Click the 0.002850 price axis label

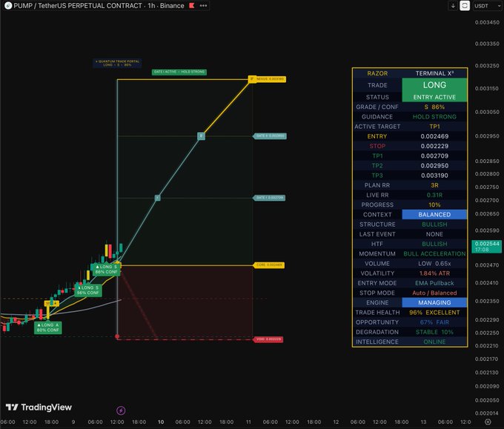click(x=487, y=162)
